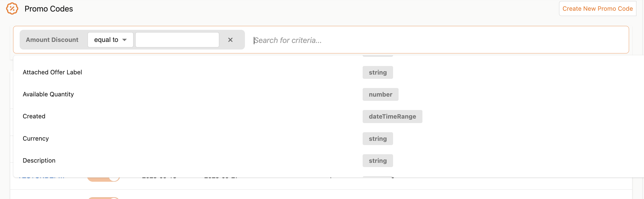Image resolution: width=644 pixels, height=199 pixels.
Task: Toggle the orange switch just below the criteria list
Action: click(103, 179)
